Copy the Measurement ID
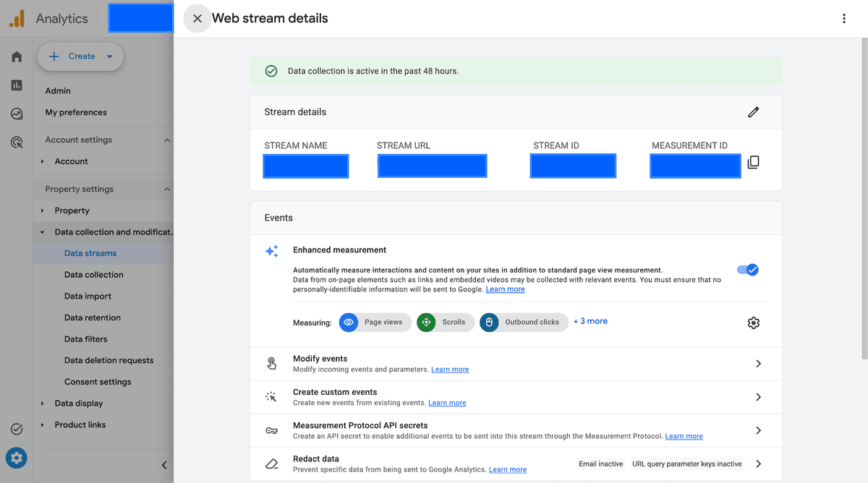The image size is (868, 483). [753, 163]
